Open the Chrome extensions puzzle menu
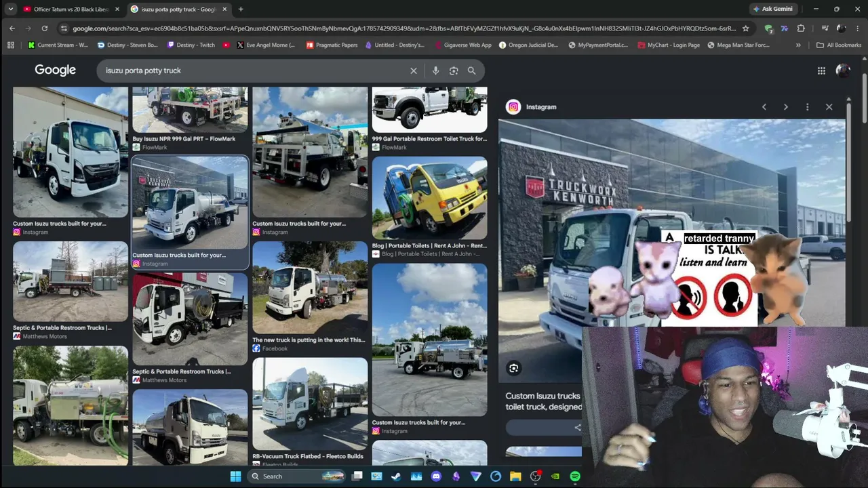Screen dimensions: 868x488 (x=801, y=28)
